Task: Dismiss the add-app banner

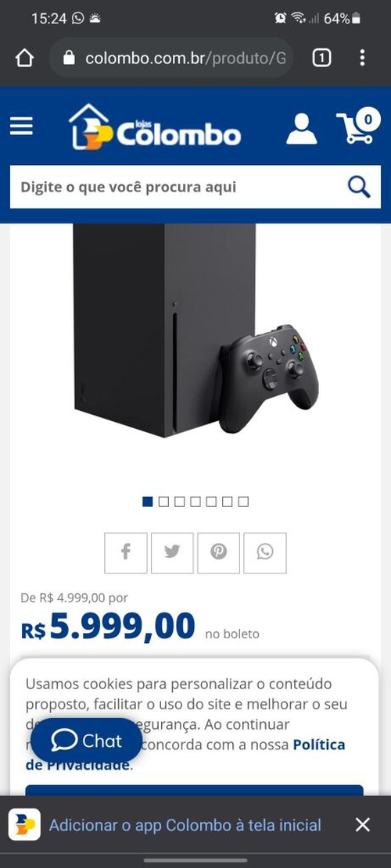Action: [363, 825]
